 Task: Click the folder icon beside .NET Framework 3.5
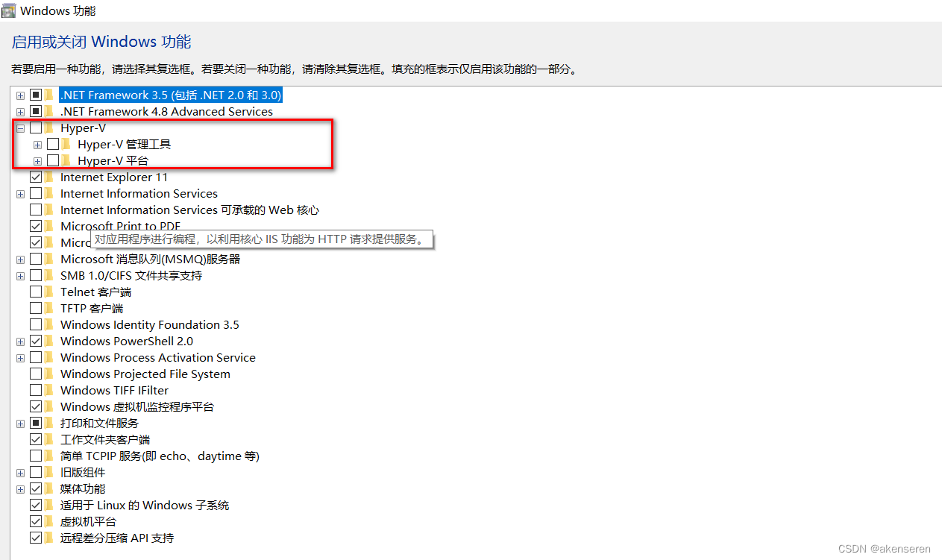49,95
